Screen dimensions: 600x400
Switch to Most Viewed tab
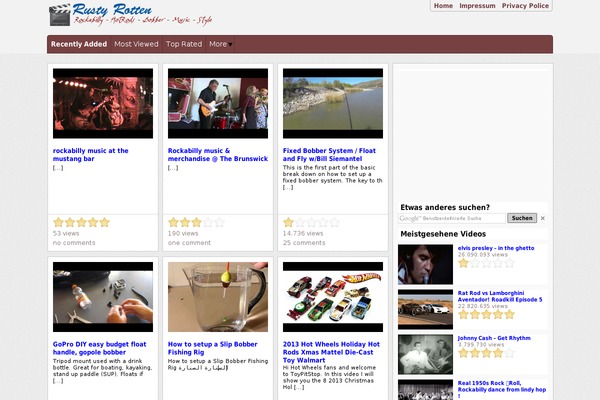[136, 44]
